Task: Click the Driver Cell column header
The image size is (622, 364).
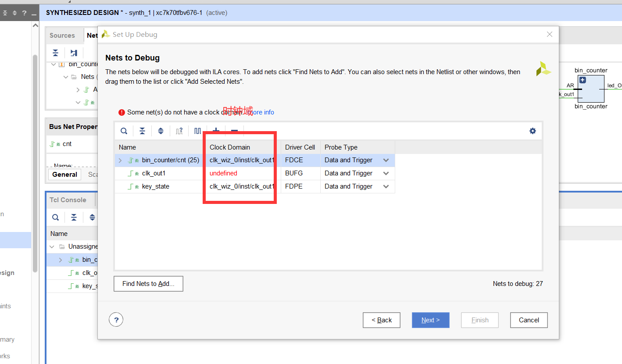Action: [x=300, y=147]
